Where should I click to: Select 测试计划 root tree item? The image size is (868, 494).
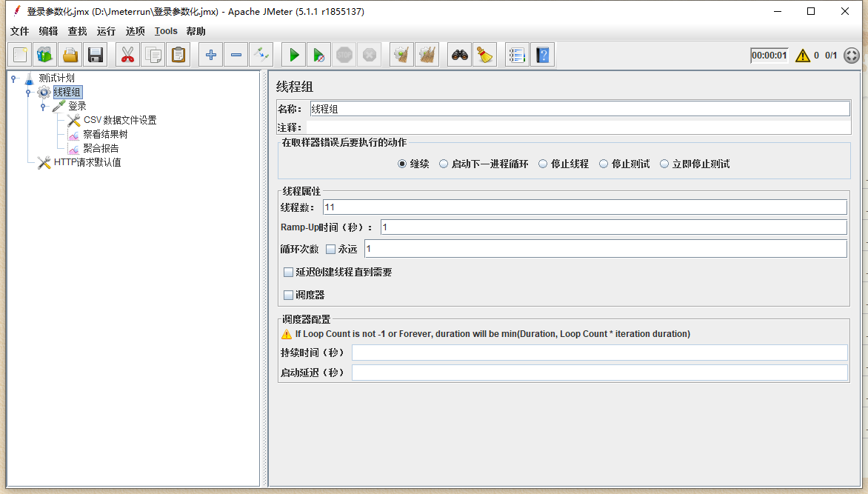click(x=56, y=78)
